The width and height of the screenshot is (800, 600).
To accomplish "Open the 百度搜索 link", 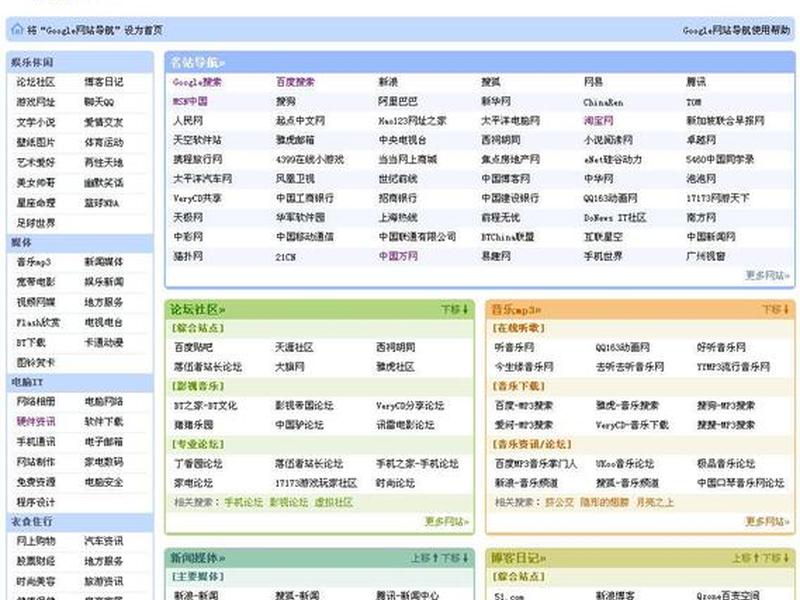I will coord(295,82).
